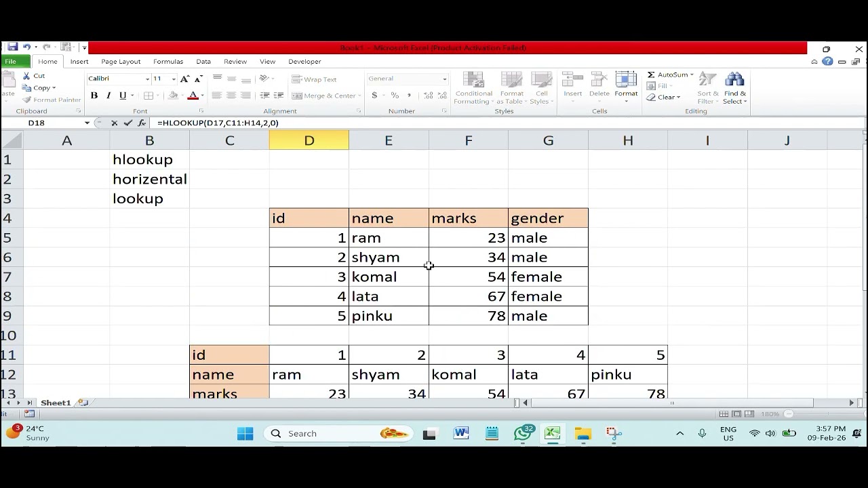
Task: Decrease the cell indent
Action: pyautogui.click(x=264, y=96)
